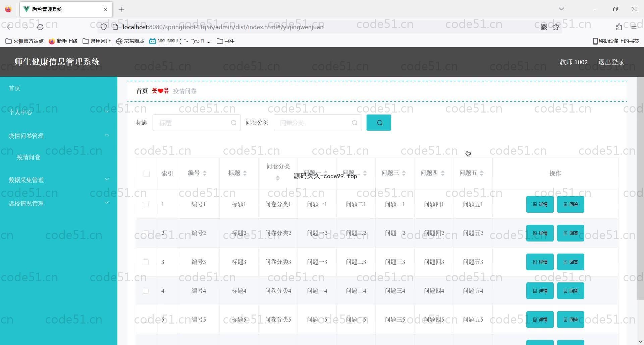Click the 标题4 table cell
This screenshot has width=644, height=345.
pyautogui.click(x=239, y=291)
